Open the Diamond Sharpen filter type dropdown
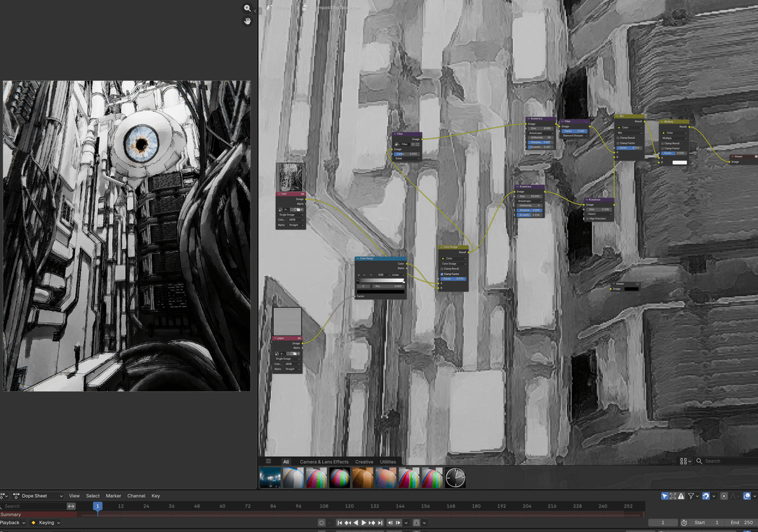This screenshot has width=758, height=532. [x=573, y=135]
